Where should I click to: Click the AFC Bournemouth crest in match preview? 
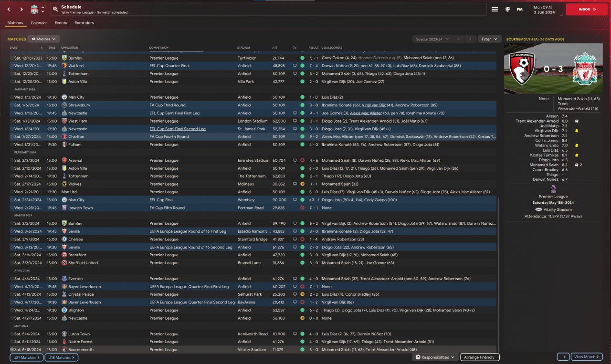coord(522,69)
